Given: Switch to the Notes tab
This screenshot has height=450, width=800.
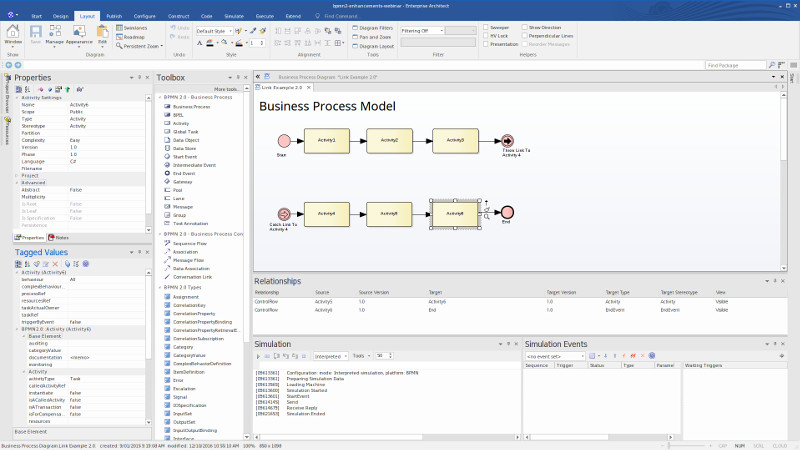Looking at the screenshot, I should [58, 237].
